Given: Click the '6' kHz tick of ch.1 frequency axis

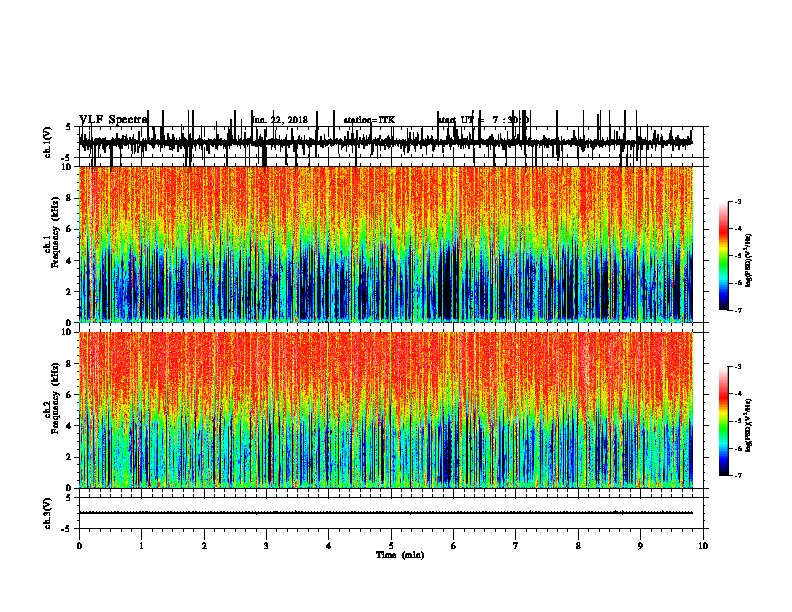Looking at the screenshot, I should tap(69, 229).
